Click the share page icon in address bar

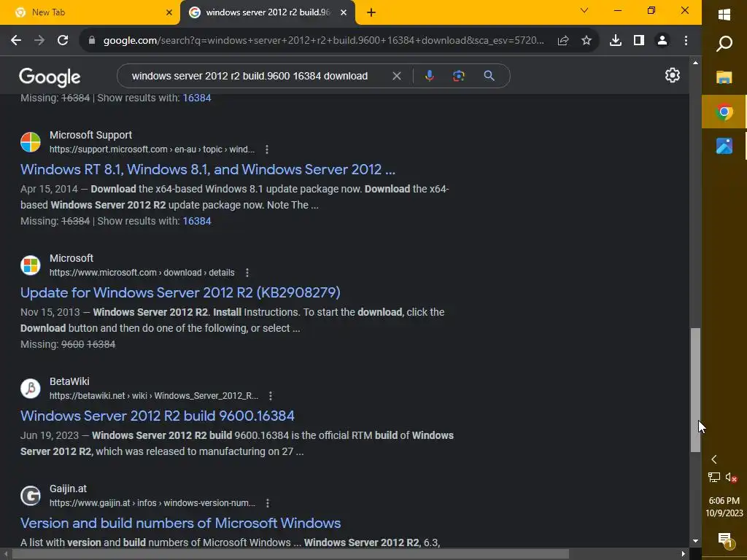(563, 41)
